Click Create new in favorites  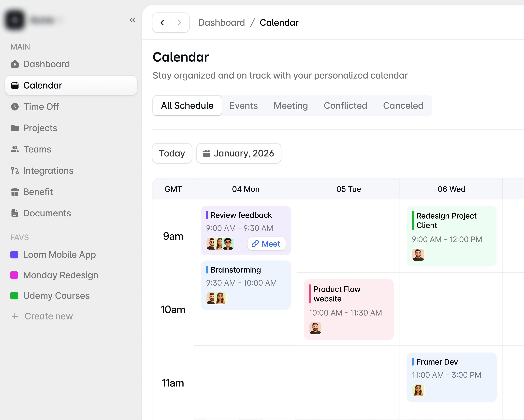point(48,316)
